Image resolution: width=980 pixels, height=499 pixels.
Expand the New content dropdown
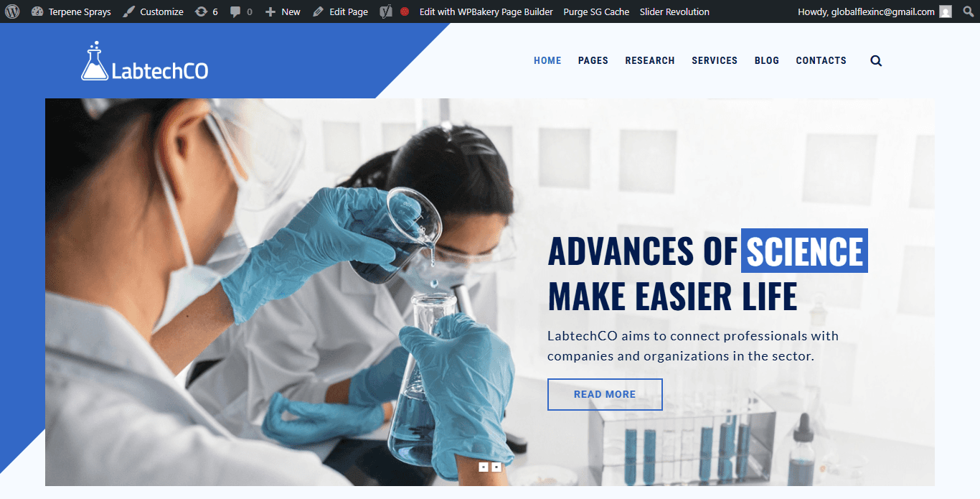coord(283,11)
